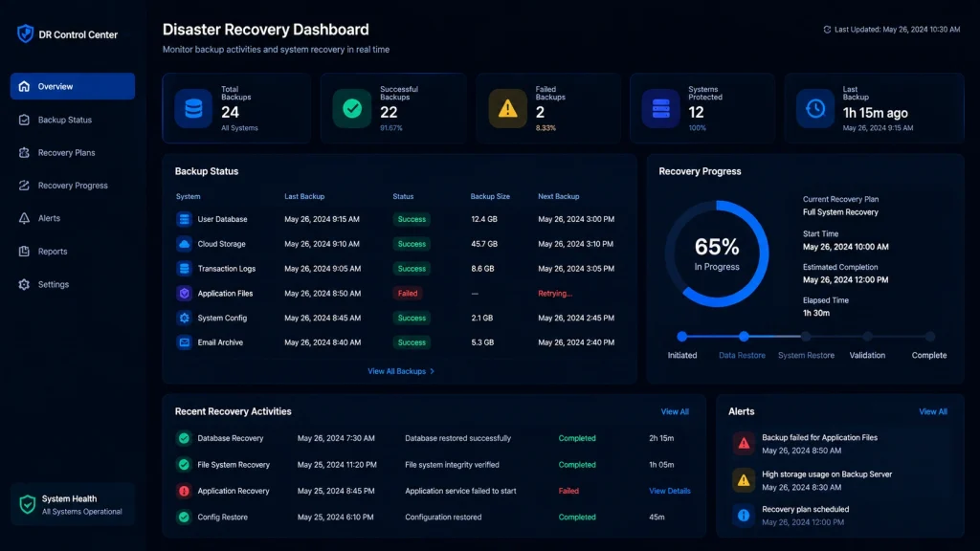Click the yellow high storage alert icon
980x551 pixels.
(744, 480)
